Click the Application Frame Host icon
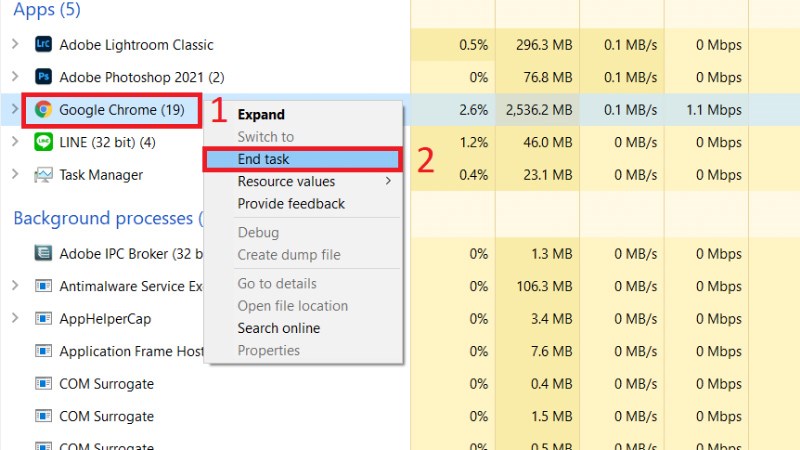The height and width of the screenshot is (450, 800). click(x=43, y=351)
